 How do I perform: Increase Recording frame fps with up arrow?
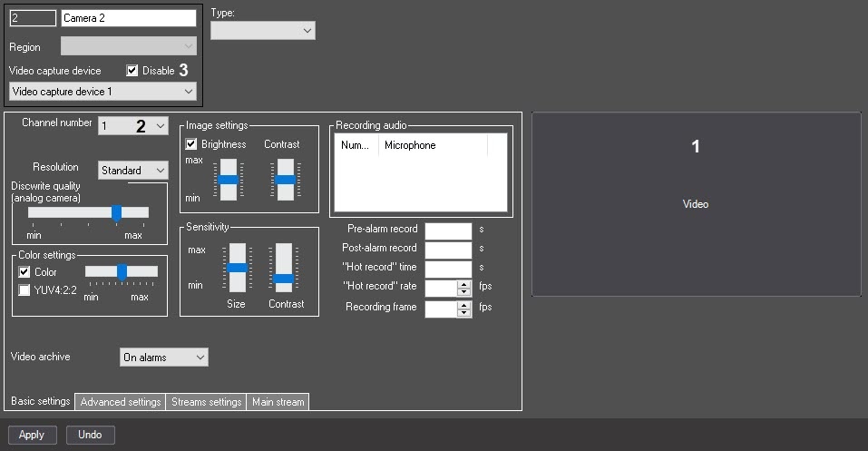pyautogui.click(x=463, y=305)
